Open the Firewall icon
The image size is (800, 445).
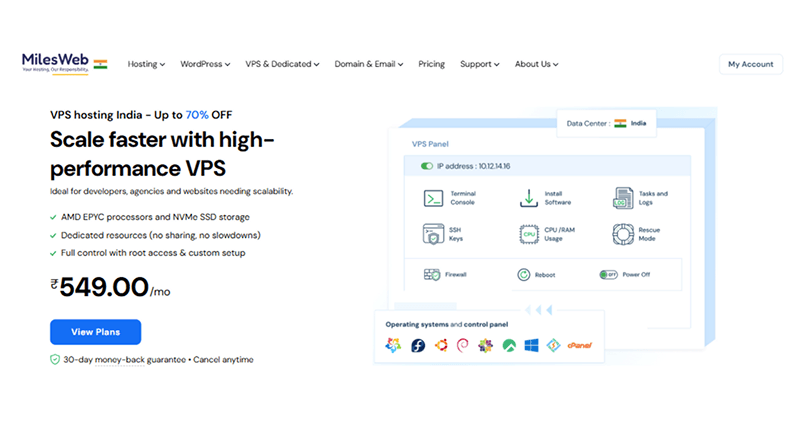(432, 275)
